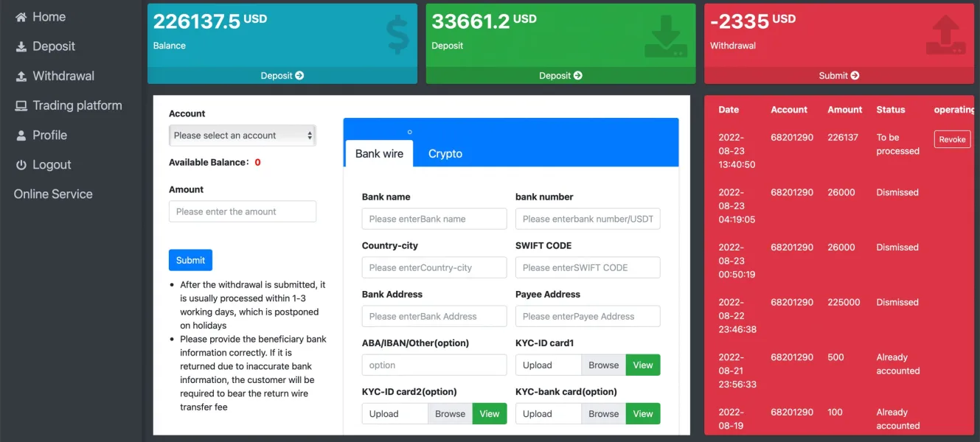
Task: Click arrow icon in Balance card footer
Action: [299, 75]
